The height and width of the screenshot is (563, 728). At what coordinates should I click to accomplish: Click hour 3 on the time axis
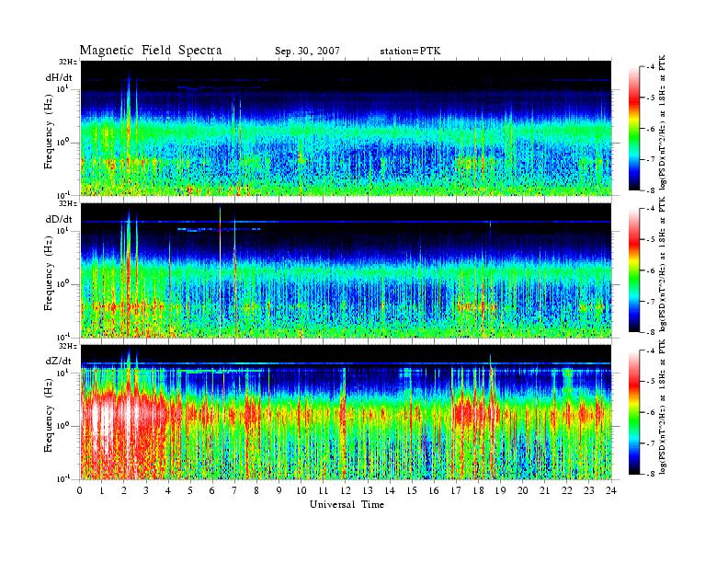146,491
